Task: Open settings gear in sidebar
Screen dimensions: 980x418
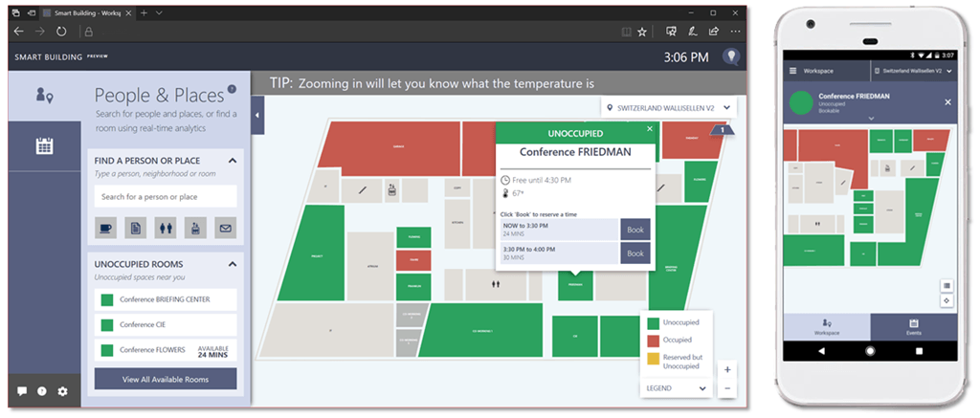Action: [x=63, y=391]
